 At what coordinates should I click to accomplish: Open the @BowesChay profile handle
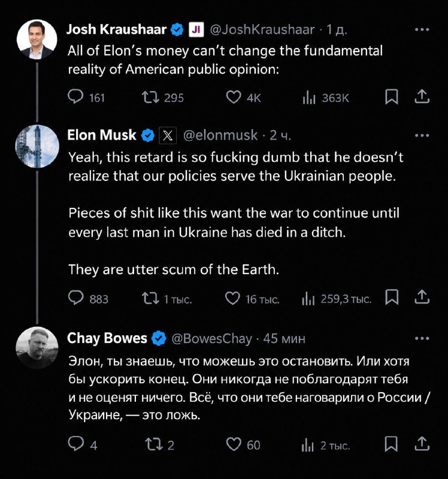point(212,338)
